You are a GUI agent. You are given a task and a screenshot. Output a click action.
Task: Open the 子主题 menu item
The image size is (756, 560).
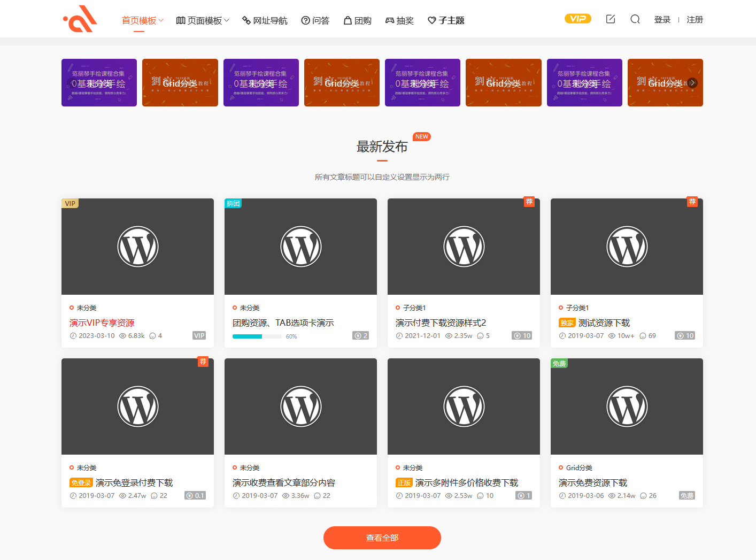[446, 20]
